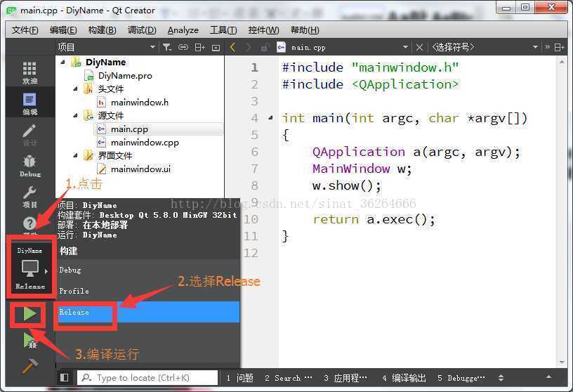Image resolution: width=573 pixels, height=392 pixels.
Task: Open the 构建(B) menu
Action: pyautogui.click(x=103, y=30)
